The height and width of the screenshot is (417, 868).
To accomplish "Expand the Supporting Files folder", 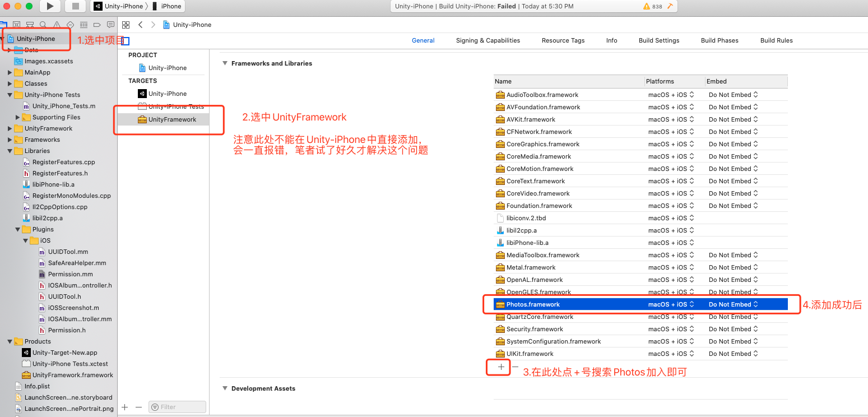I will [x=18, y=117].
